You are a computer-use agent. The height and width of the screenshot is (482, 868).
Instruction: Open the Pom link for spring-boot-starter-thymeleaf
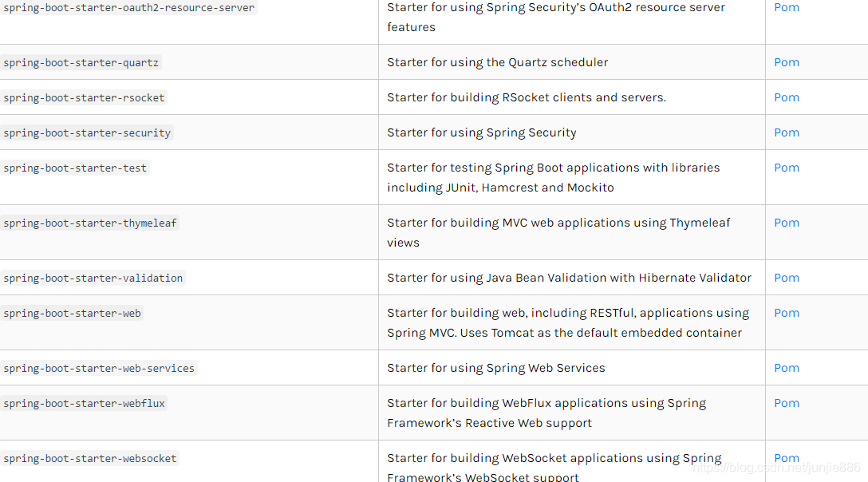787,222
